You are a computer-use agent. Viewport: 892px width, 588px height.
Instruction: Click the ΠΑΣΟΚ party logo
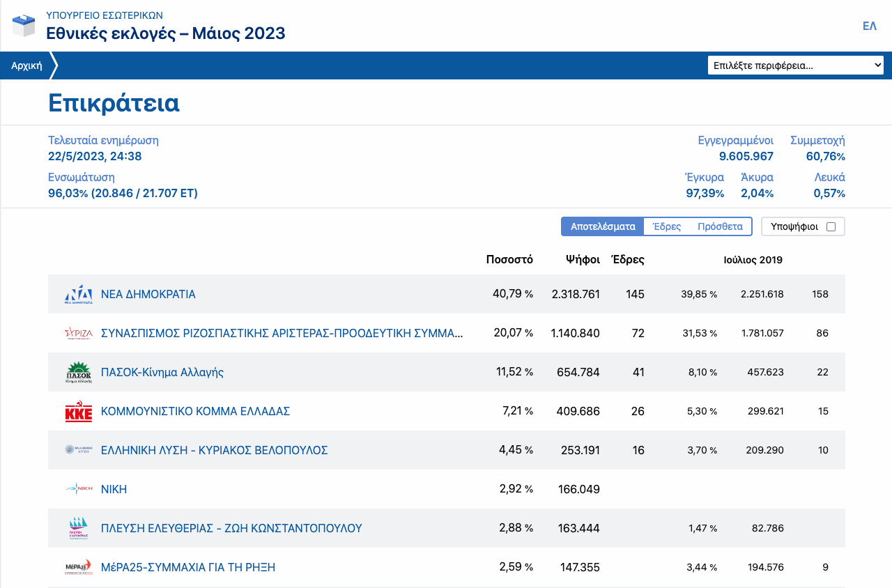[79, 372]
